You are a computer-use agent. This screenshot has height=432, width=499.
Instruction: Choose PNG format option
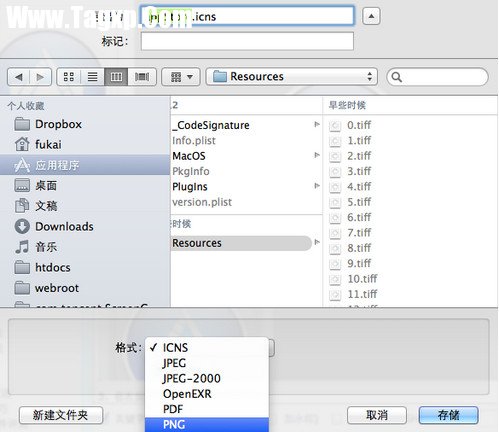(207, 424)
